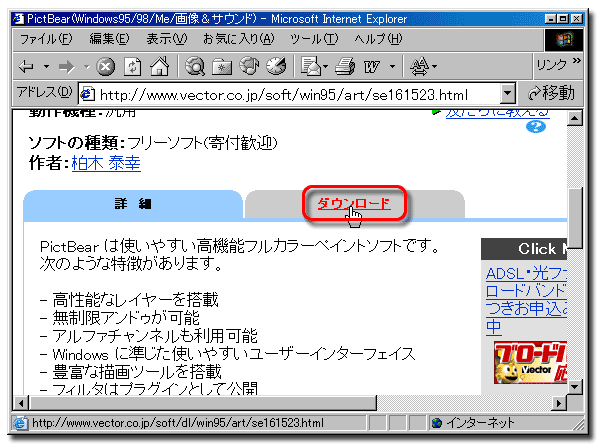Click the 豊富な描画ツールを搭載 feature line
Screen dimensions: 600x448
click(130, 371)
